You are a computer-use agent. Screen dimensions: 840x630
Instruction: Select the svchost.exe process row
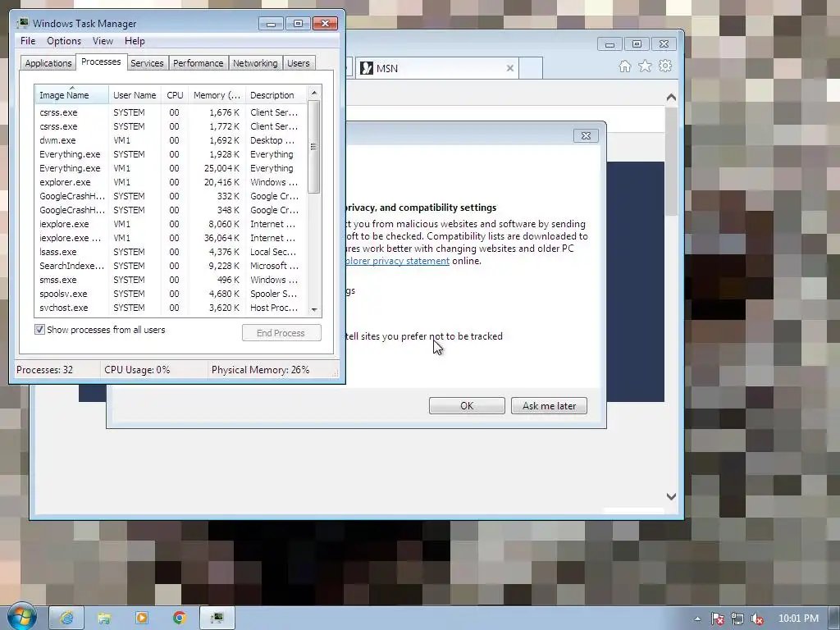tap(171, 308)
